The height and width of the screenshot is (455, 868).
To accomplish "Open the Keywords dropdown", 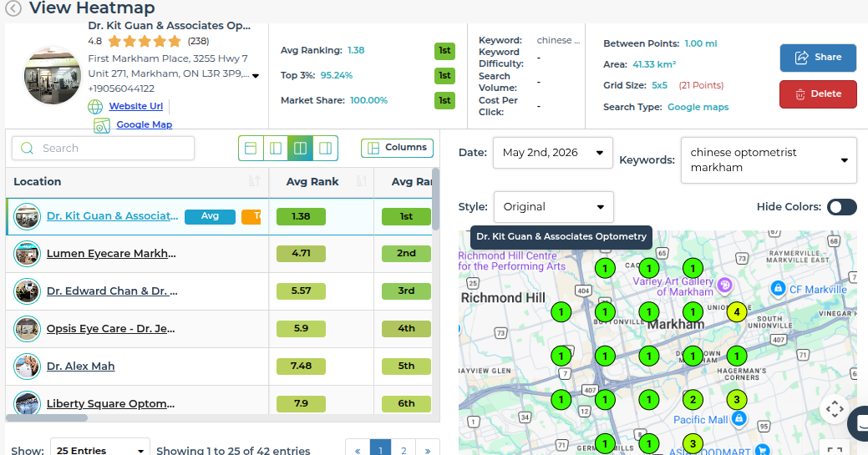I will [x=769, y=160].
